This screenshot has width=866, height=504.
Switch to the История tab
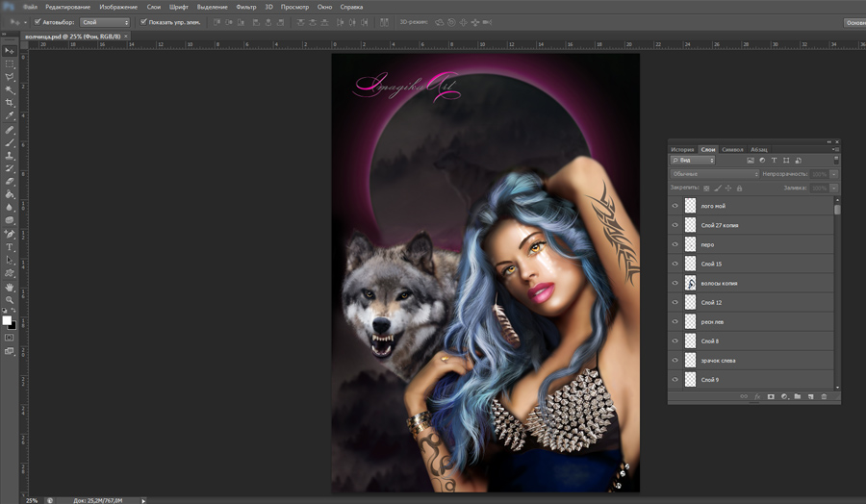[x=682, y=149]
